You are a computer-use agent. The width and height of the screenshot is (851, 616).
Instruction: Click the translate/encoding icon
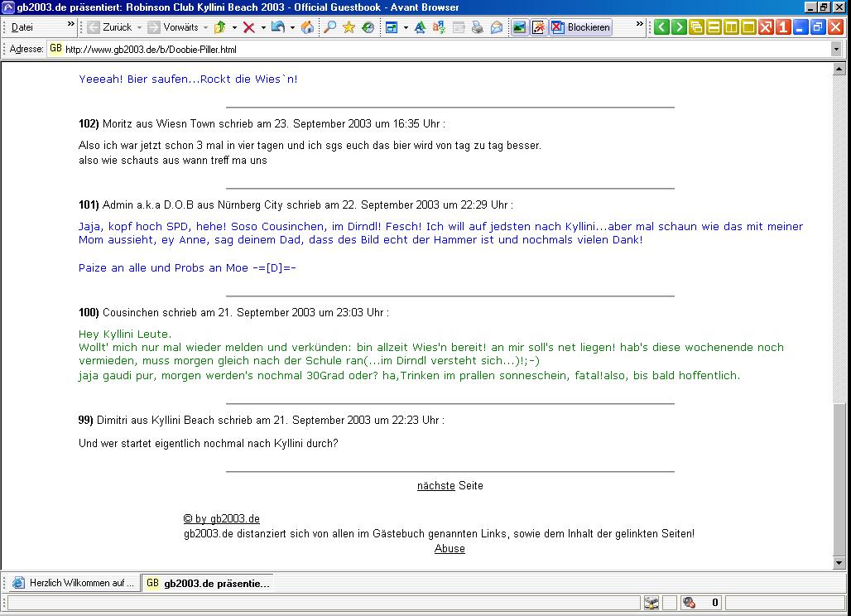pyautogui.click(x=439, y=27)
